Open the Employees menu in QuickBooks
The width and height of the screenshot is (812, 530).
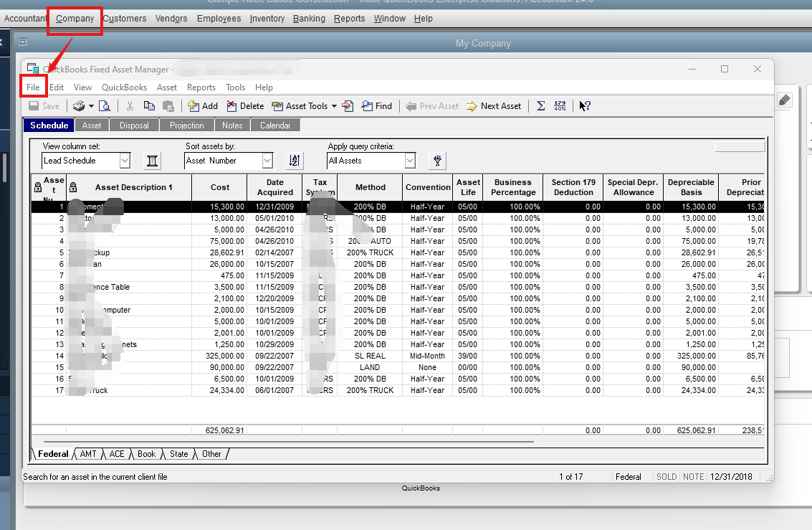(x=219, y=19)
